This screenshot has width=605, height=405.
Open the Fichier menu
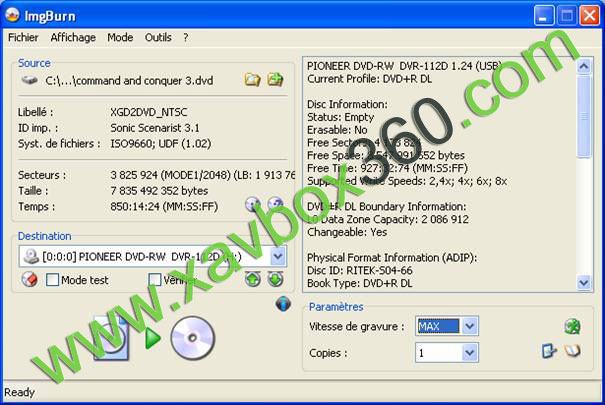pyautogui.click(x=23, y=37)
